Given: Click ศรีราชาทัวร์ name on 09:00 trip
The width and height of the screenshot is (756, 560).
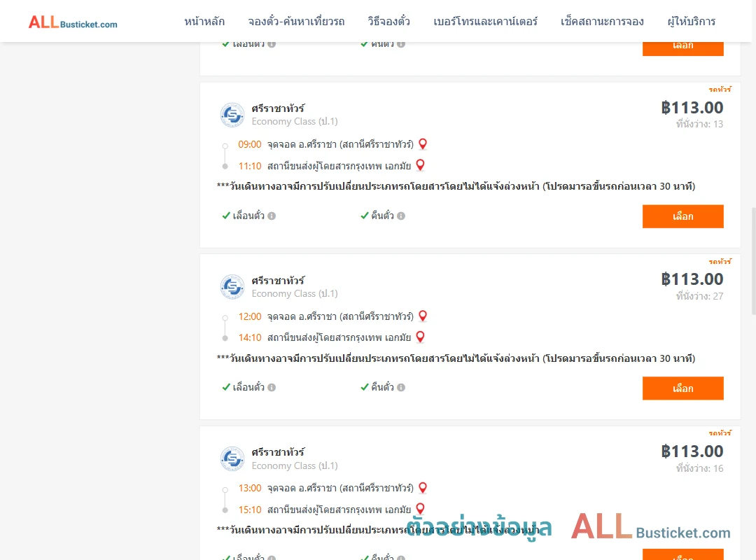Looking at the screenshot, I should [278, 108].
